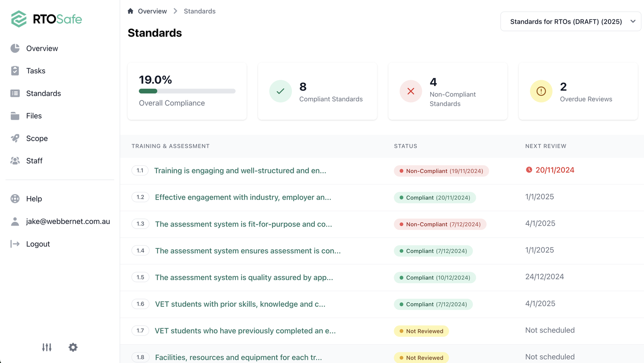The width and height of the screenshot is (644, 363).
Task: Open standard 1.3 assessment system fit-for-purpose link
Action: click(243, 224)
